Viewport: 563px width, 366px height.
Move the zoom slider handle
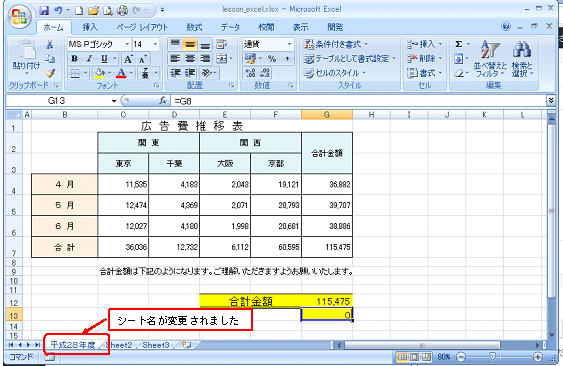click(x=492, y=356)
